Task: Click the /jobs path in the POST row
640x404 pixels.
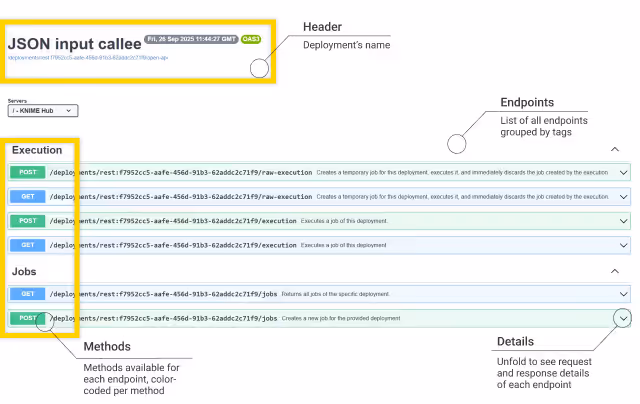Action: click(163, 318)
